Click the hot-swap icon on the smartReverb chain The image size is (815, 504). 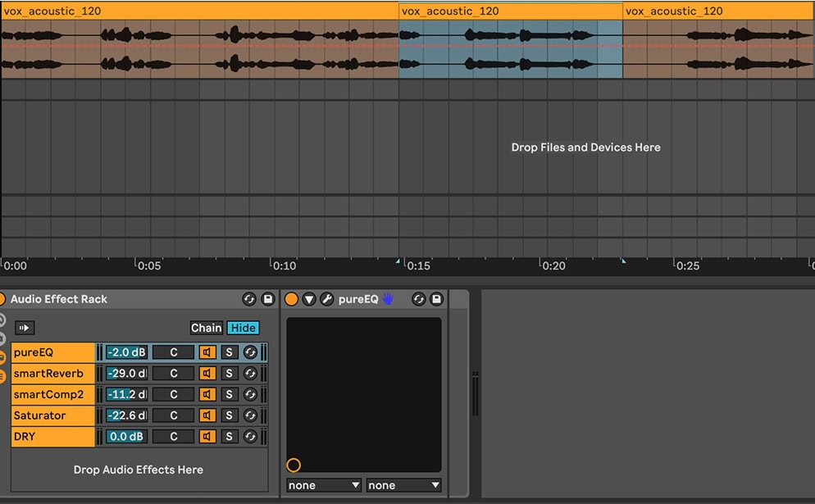click(250, 374)
